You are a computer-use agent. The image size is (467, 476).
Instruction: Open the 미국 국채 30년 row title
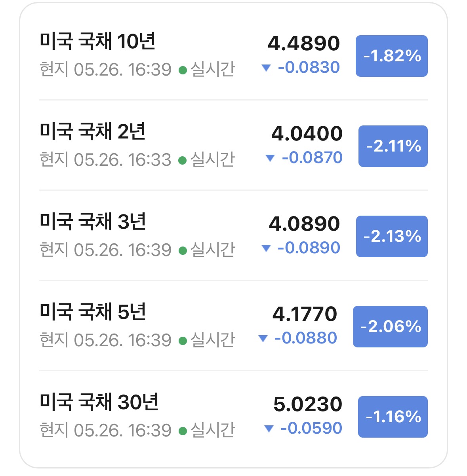tap(99, 402)
